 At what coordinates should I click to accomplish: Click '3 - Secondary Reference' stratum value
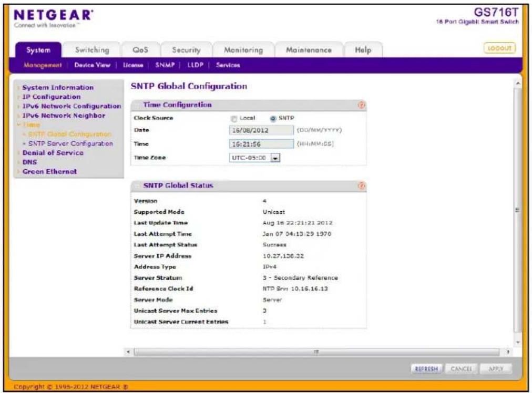(x=300, y=278)
